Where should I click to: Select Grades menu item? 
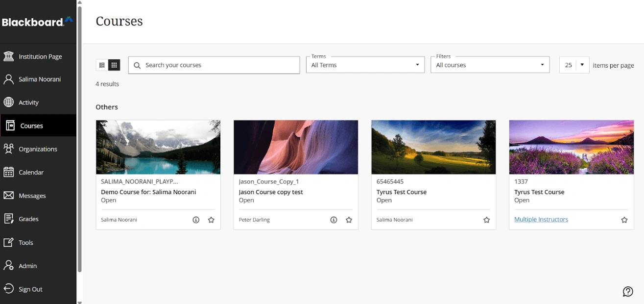(x=28, y=219)
